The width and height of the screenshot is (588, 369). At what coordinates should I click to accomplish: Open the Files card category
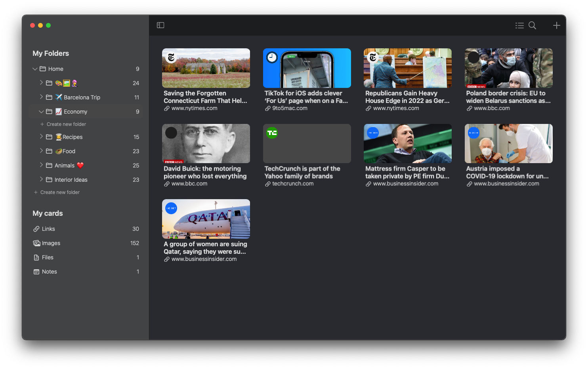coord(48,257)
